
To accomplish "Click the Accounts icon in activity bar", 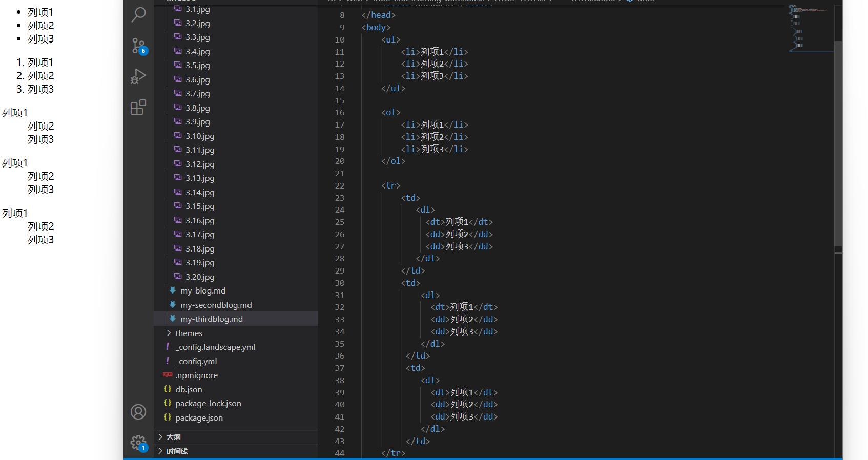I will pos(138,412).
